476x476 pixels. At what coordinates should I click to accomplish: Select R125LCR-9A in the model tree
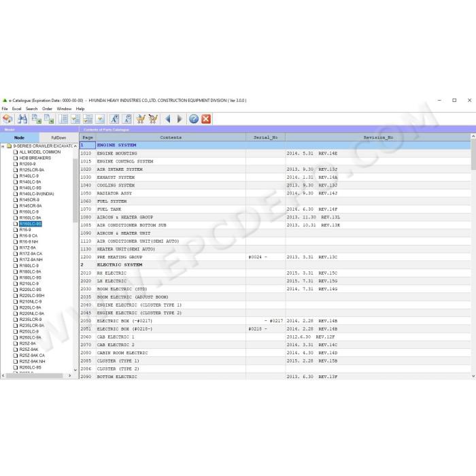(31, 170)
